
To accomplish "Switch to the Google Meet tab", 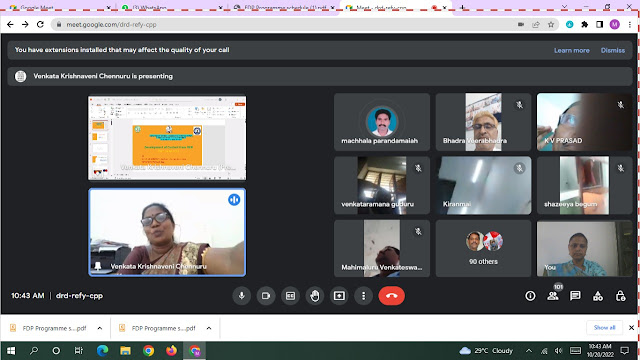I will tap(60, 7).
